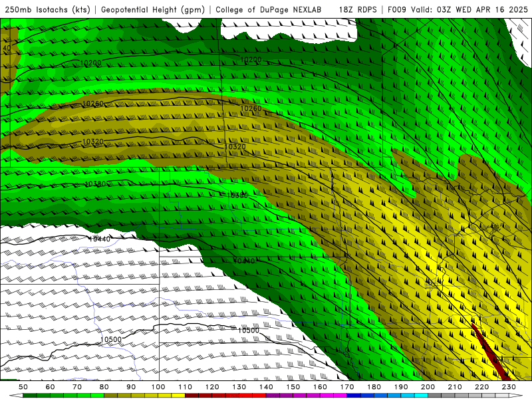
Task: Select the 80 label on the legend
Action: point(104,387)
